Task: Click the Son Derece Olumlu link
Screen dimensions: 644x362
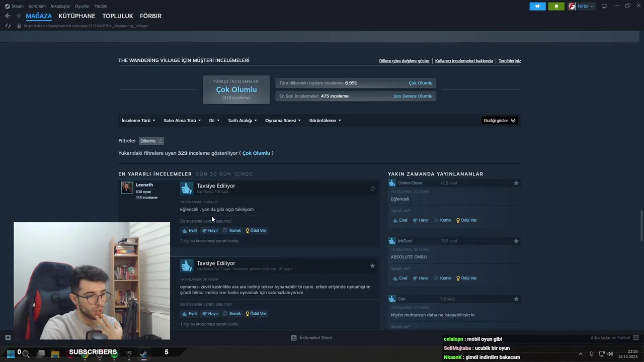Action: point(413,96)
